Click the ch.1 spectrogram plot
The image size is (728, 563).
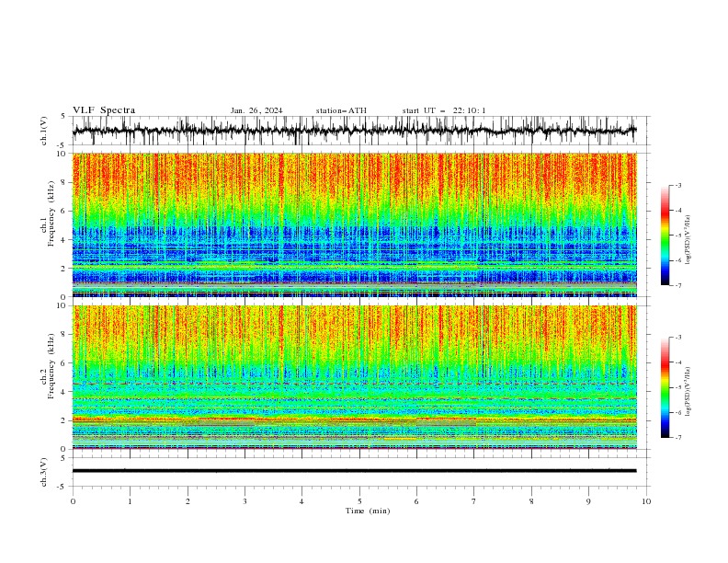point(354,224)
